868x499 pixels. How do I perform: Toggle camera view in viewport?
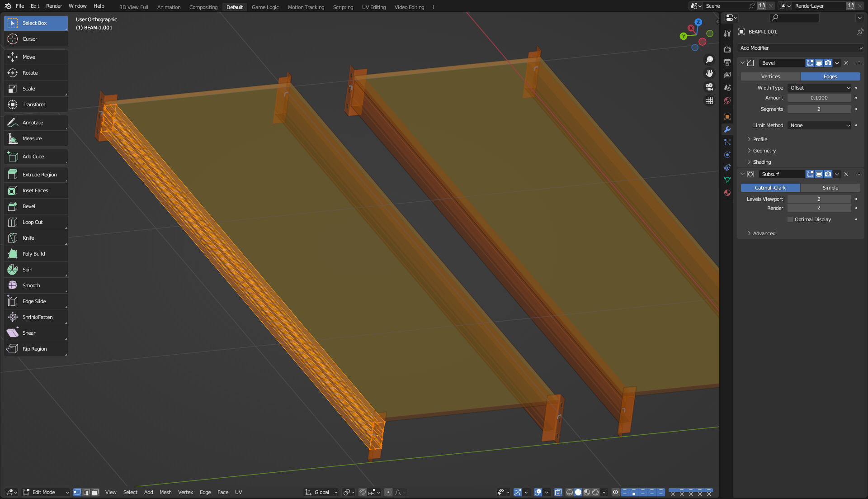coord(709,87)
